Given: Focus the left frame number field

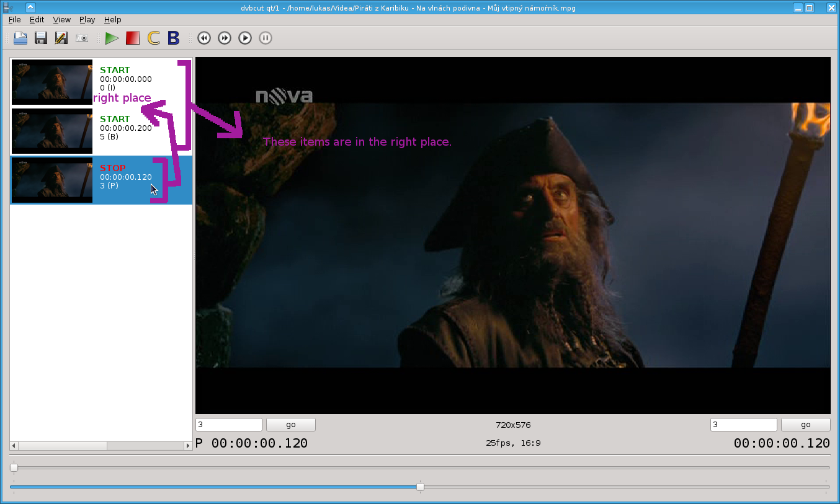Looking at the screenshot, I should tap(229, 425).
